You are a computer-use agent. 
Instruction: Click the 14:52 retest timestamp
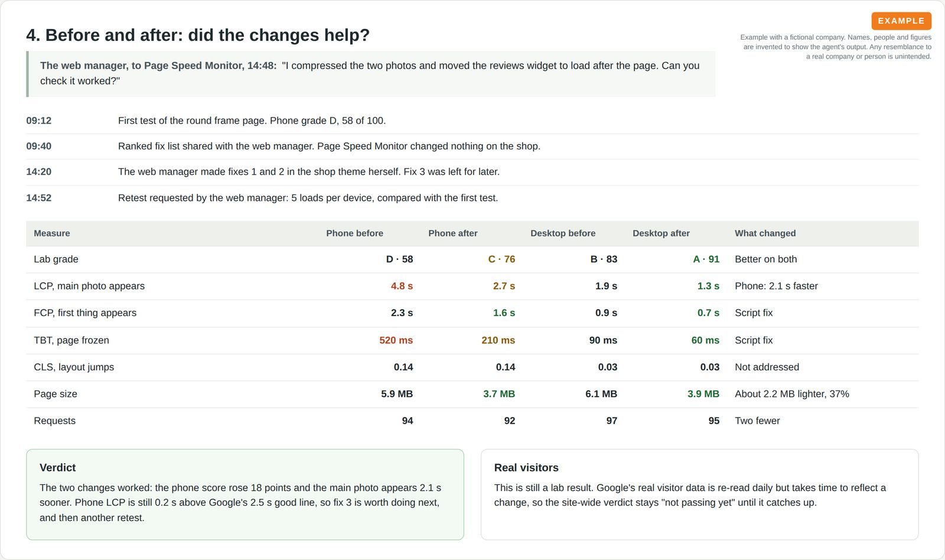[x=39, y=198]
